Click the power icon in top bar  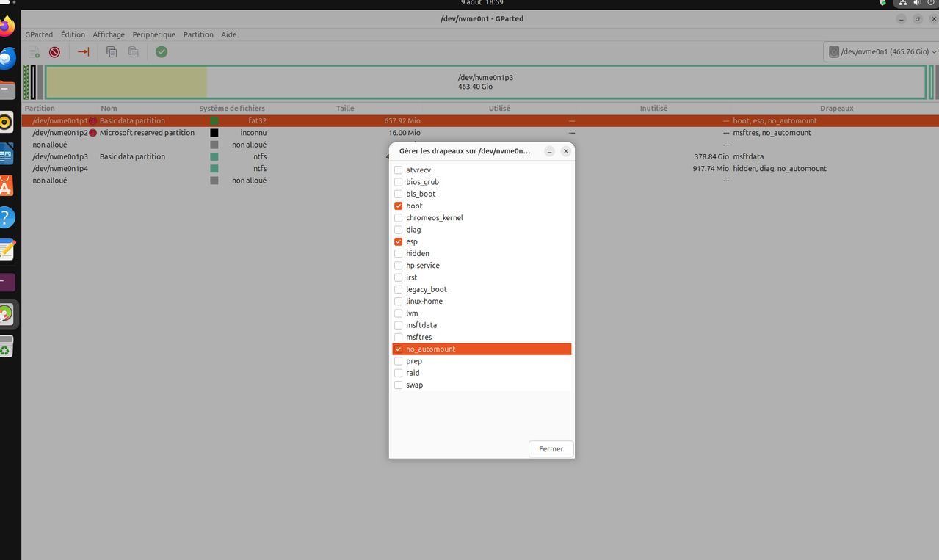(931, 4)
